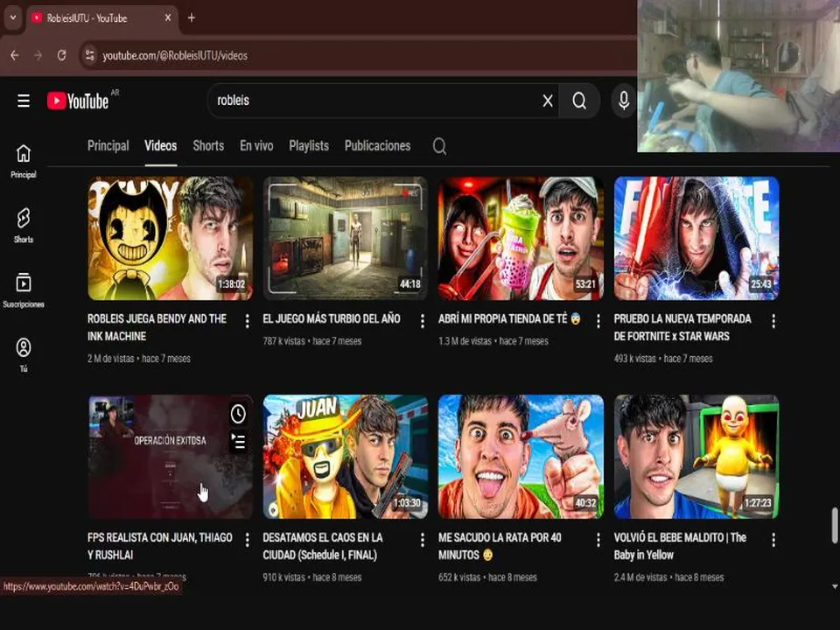The height and width of the screenshot is (630, 840).
Task: Open the Playlists channel tab
Action: (309, 146)
